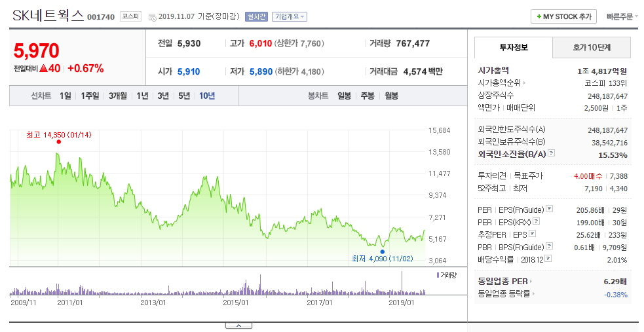Viewport: 644px width, 332px height.
Task: Click the 거래량 value 767,477
Action: click(413, 43)
